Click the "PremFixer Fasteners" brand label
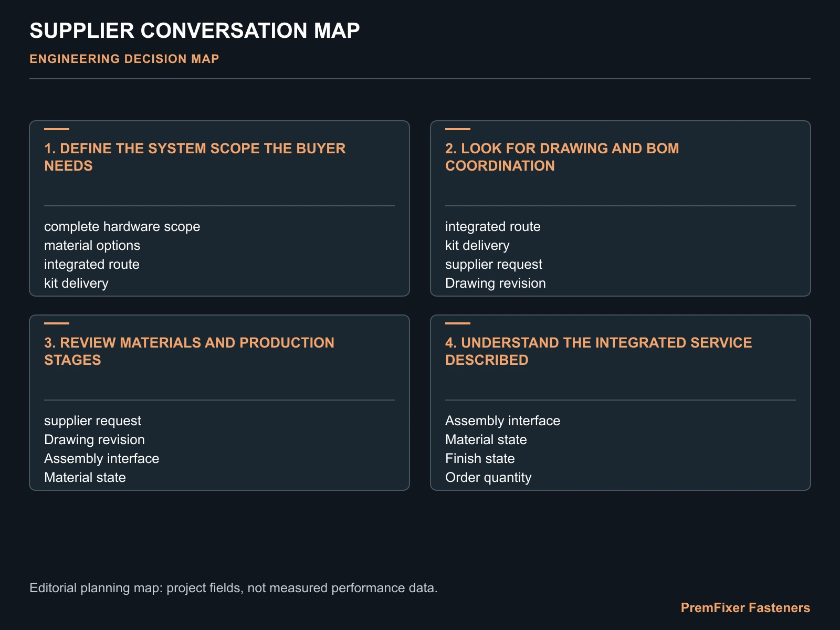 tap(745, 608)
